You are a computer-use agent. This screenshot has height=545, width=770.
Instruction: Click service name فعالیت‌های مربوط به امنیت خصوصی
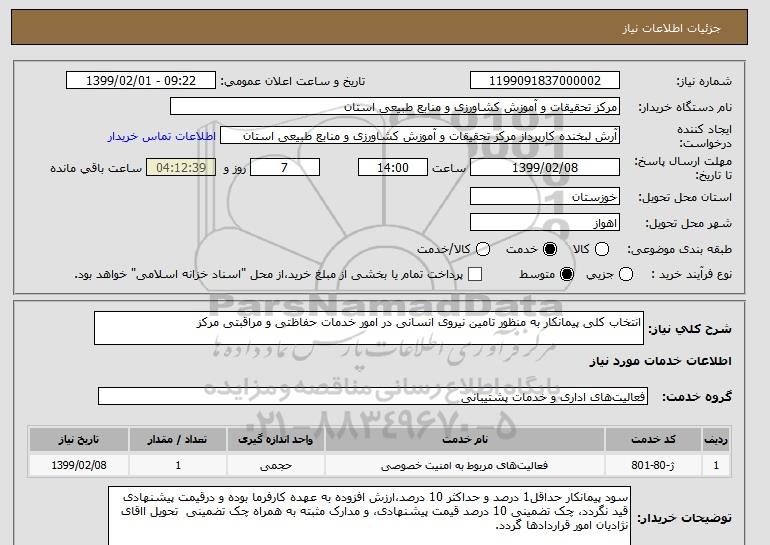(465, 465)
